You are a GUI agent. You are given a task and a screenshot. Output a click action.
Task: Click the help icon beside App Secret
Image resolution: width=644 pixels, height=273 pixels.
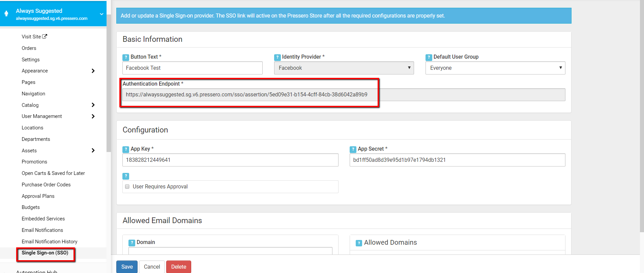[x=353, y=149]
